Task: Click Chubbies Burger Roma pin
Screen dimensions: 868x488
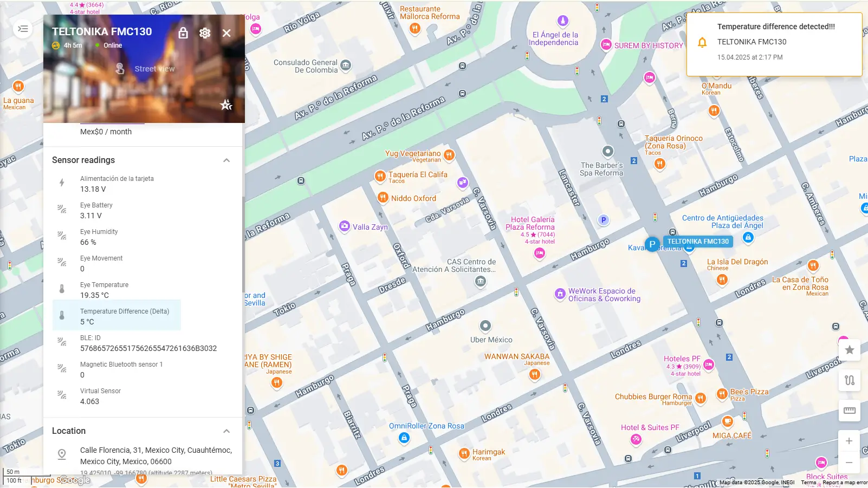Action: pos(701,399)
